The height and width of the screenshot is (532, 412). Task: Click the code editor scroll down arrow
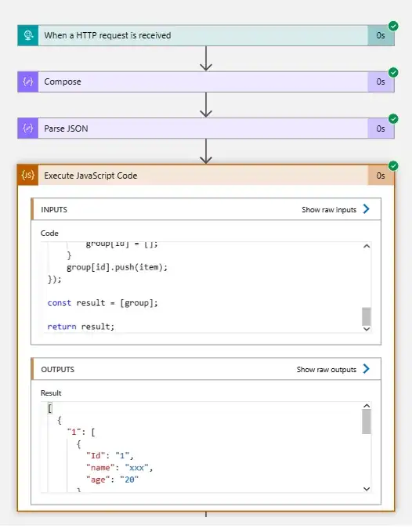pyautogui.click(x=367, y=329)
